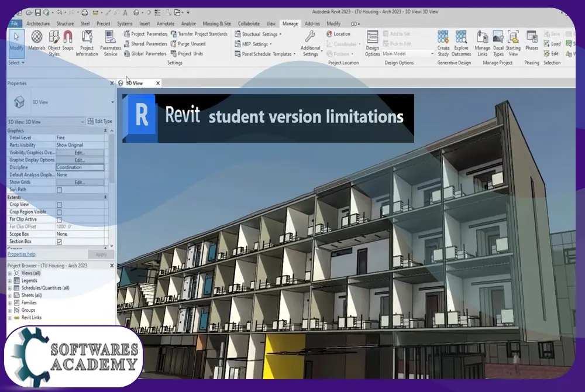Image resolution: width=585 pixels, height=392 pixels.
Task: Open Phases dialog
Action: [532, 40]
